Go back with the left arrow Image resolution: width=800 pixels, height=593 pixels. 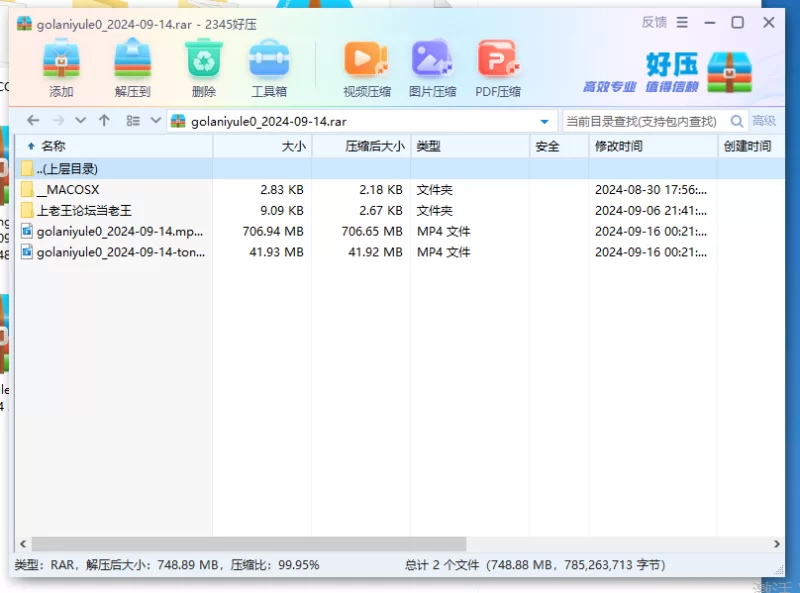tap(33, 121)
